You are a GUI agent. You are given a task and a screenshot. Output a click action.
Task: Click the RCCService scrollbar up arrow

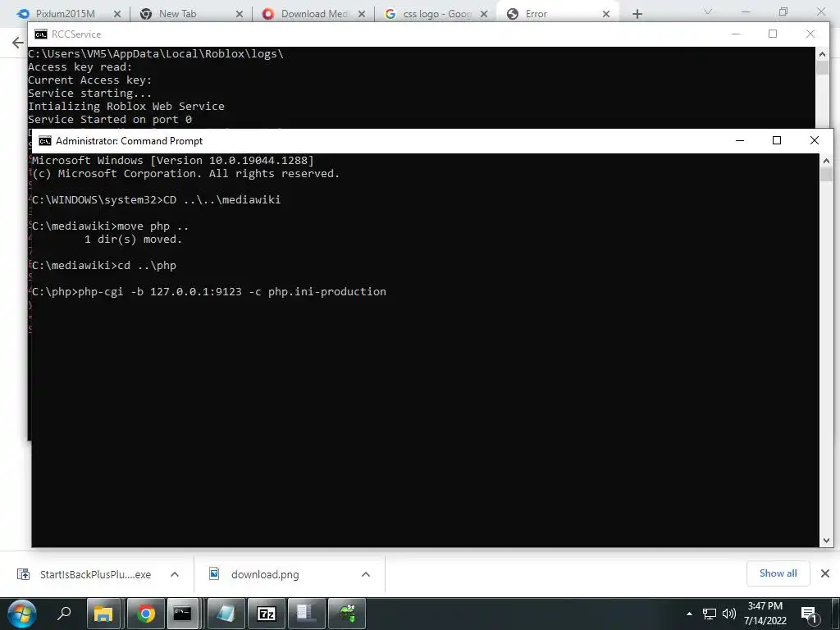click(822, 53)
